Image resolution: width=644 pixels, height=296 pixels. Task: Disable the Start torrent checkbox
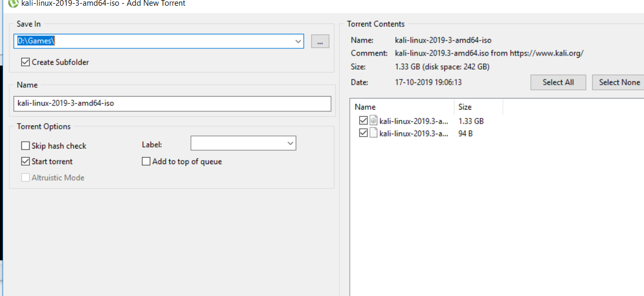25,162
